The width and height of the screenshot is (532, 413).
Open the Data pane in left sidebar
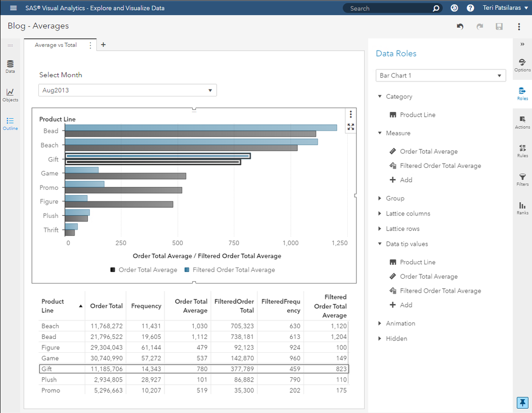tap(10, 67)
